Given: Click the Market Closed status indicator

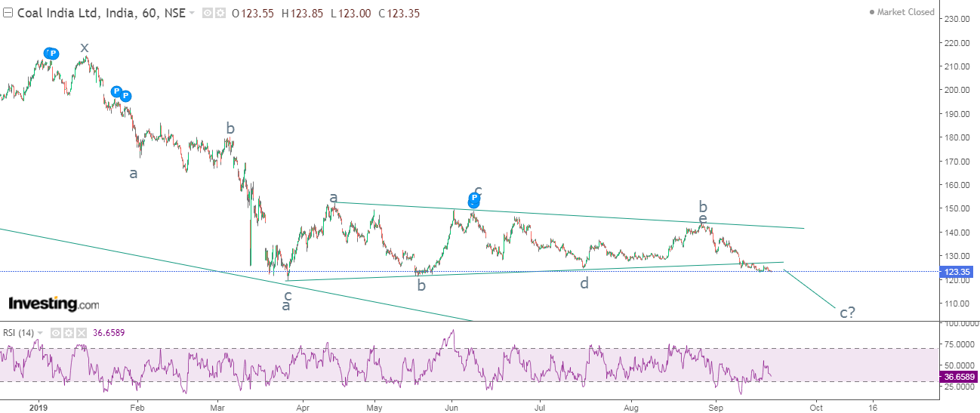Looking at the screenshot, I should [x=901, y=12].
